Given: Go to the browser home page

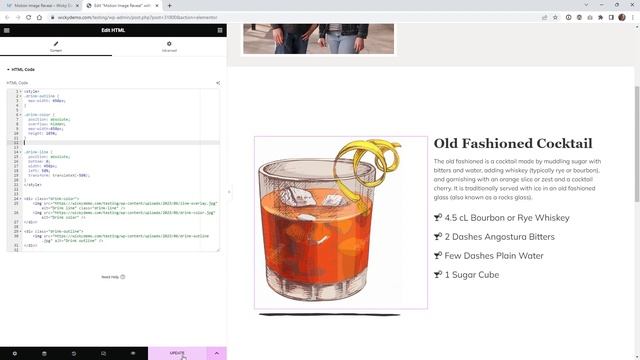Looking at the screenshot, I should pos(39,18).
